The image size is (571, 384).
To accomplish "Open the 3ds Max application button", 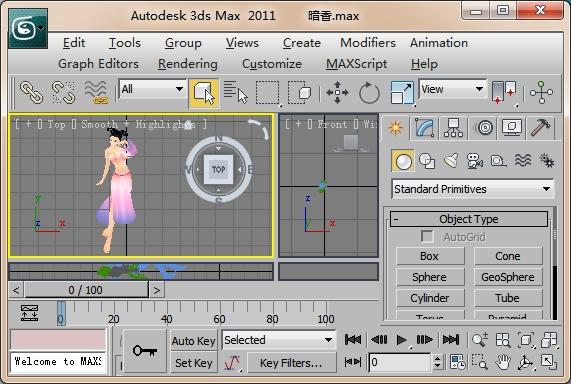I will pyautogui.click(x=28, y=28).
